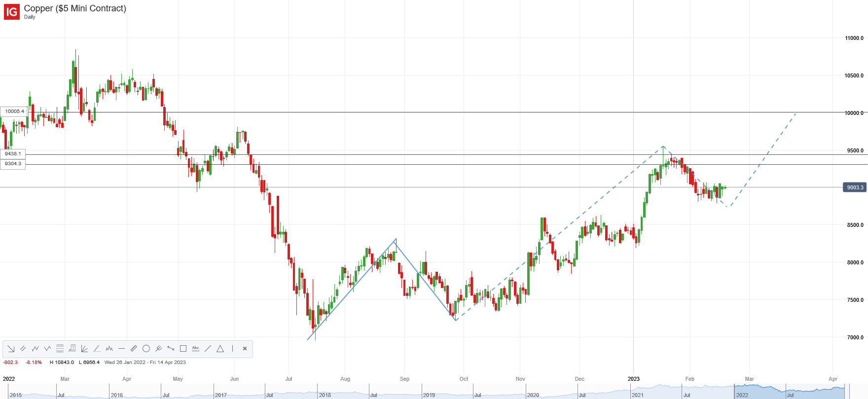Select the rectangle drawing tool
Viewport: 868px width, 399px height.
(183, 349)
